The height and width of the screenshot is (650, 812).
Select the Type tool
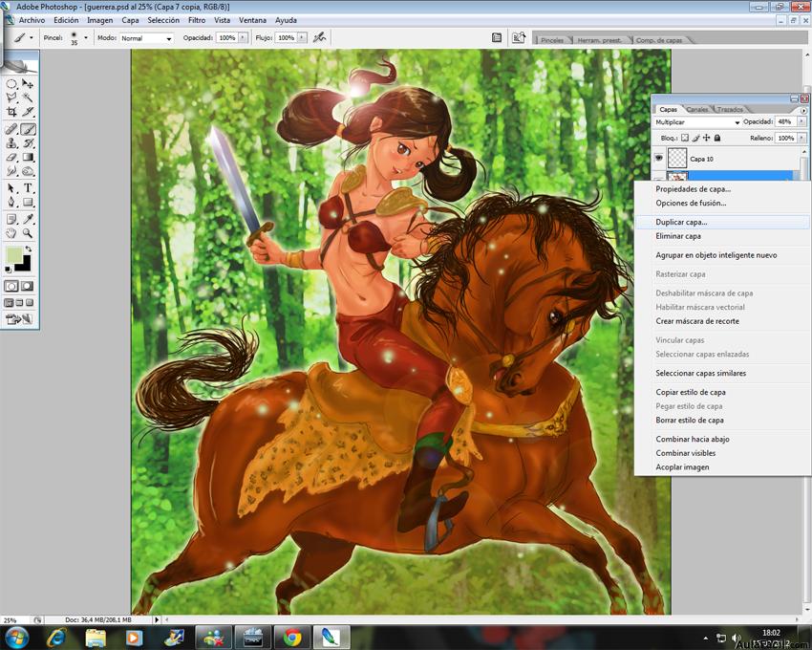(x=28, y=188)
